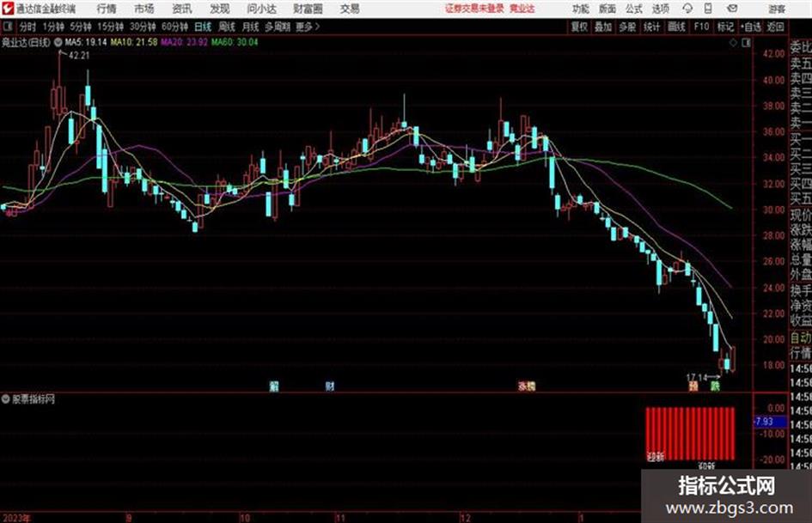Click the 统计 statistics toolbar button

point(651,27)
